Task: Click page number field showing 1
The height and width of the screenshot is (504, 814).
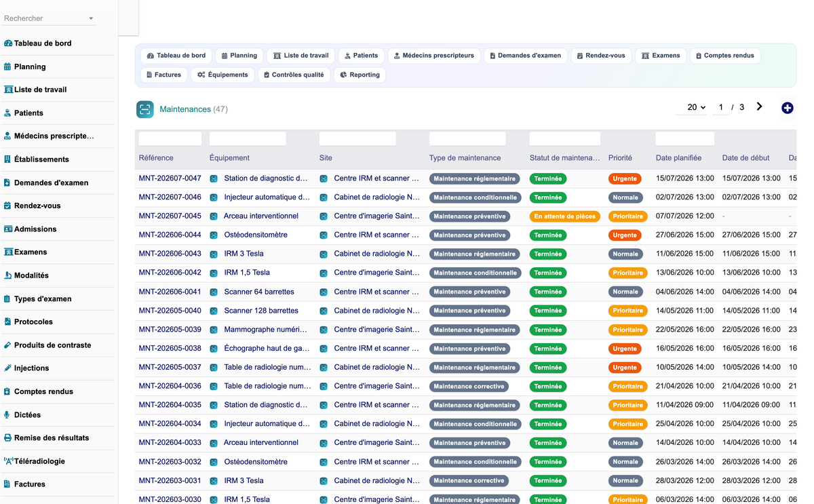Action: point(720,107)
